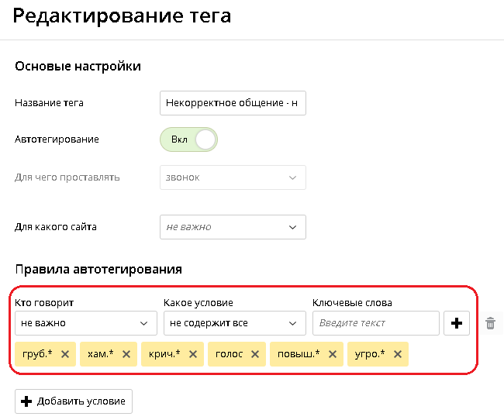Remove the крич.* keyword chip
The image size is (504, 420).
[193, 354]
